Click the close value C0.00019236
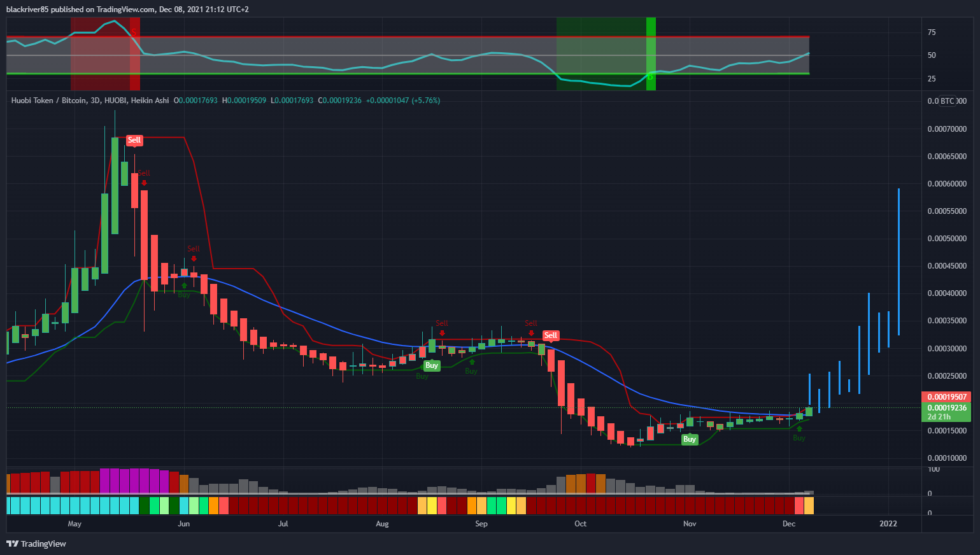Screen dimensions: 980x555 (x=340, y=101)
